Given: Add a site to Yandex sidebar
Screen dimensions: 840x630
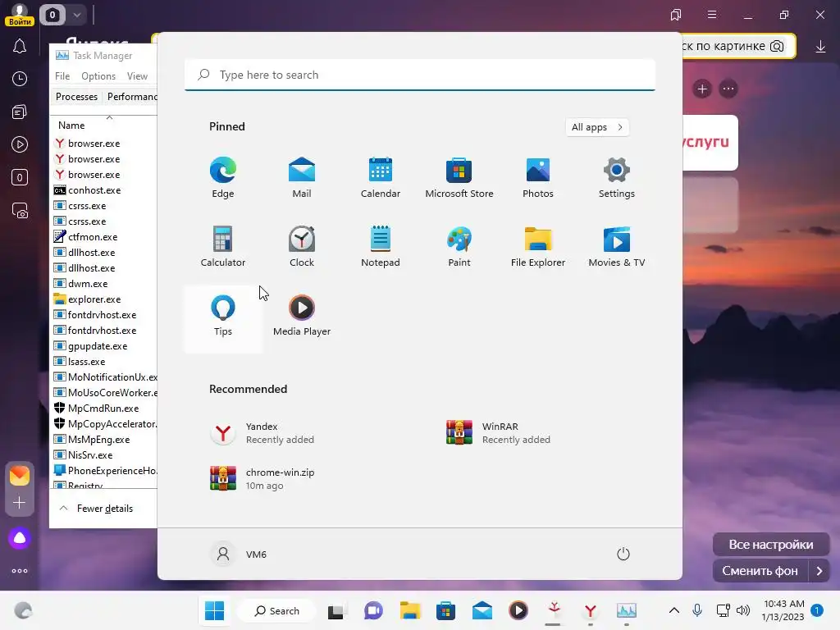Looking at the screenshot, I should coord(20,503).
